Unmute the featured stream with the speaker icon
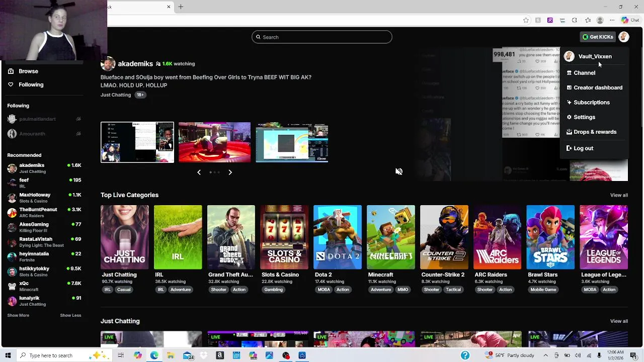The height and width of the screenshot is (362, 644). coord(399,171)
